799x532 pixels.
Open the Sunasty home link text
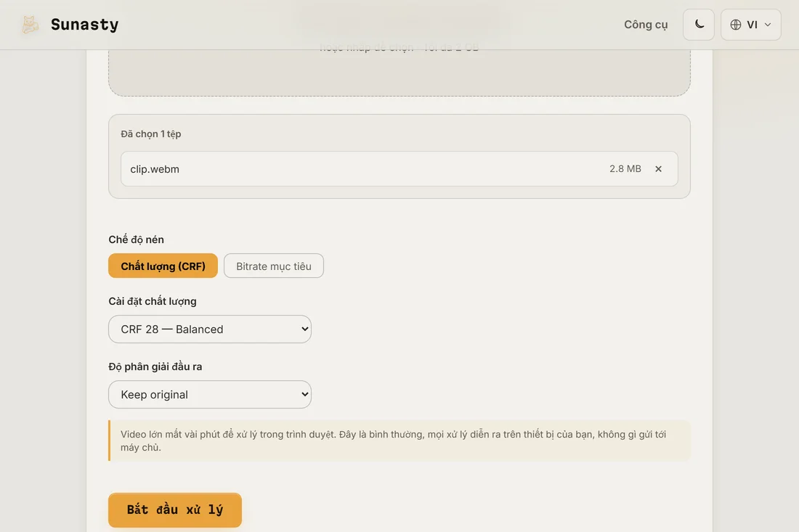point(84,25)
